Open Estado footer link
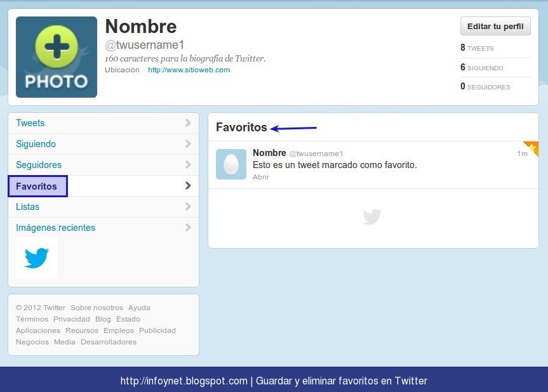Image resolution: width=548 pixels, height=392 pixels. click(128, 319)
